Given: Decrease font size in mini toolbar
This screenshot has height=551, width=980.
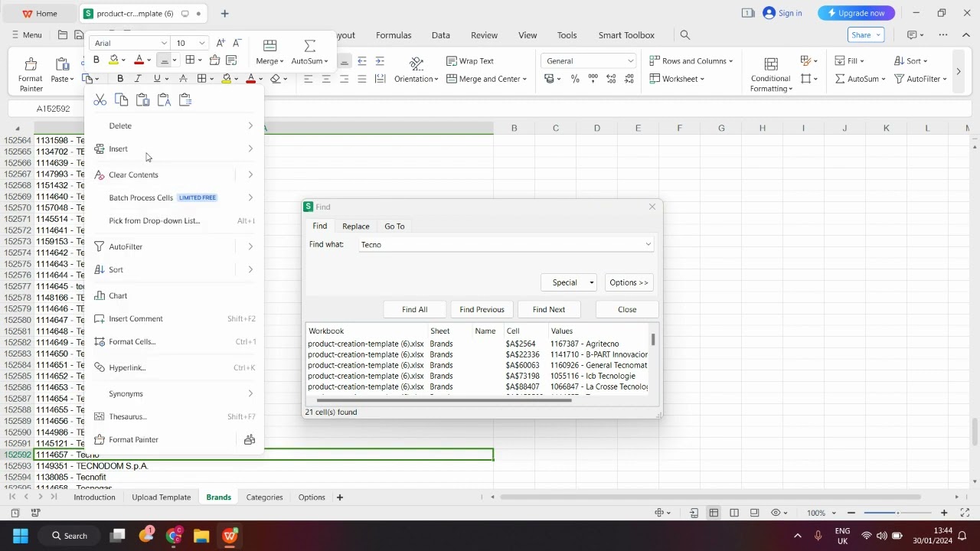Looking at the screenshot, I should (237, 43).
